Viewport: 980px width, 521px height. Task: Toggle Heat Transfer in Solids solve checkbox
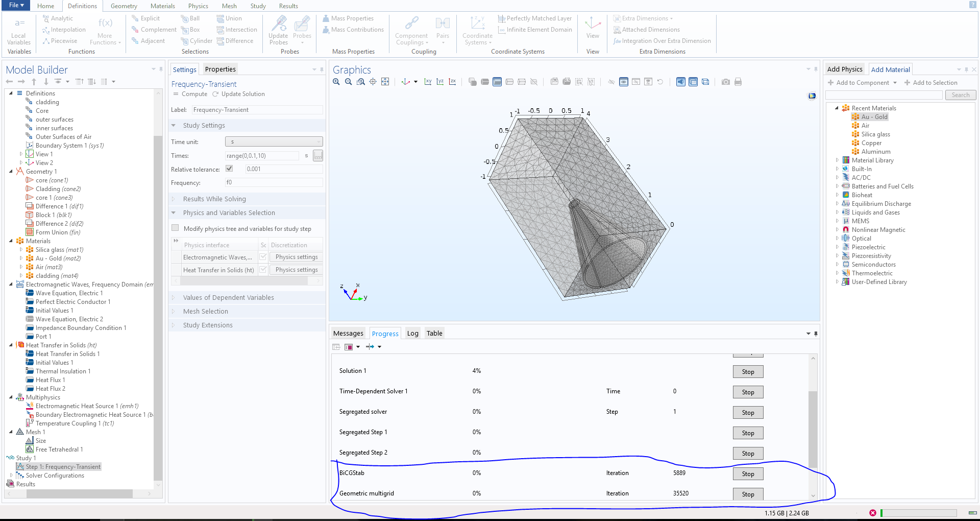pyautogui.click(x=263, y=270)
